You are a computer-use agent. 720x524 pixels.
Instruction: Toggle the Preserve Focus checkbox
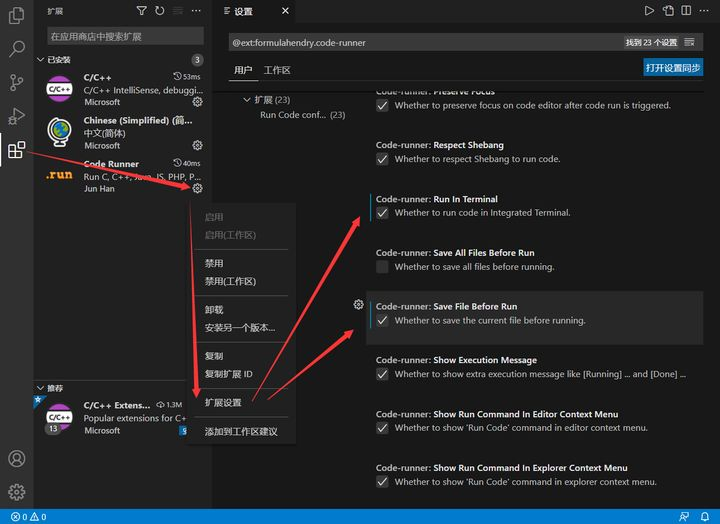[382, 106]
